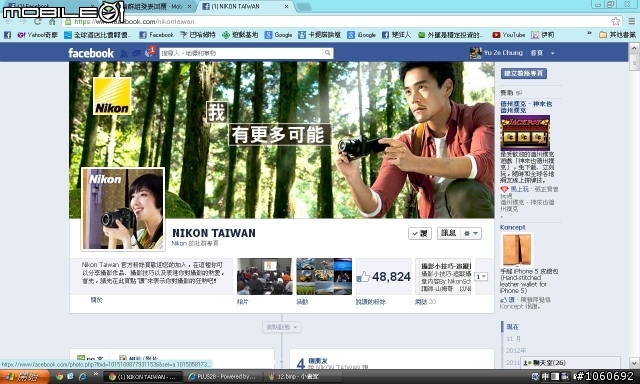Screen dimensions: 640x384
Task: Expand the bookmarks overflow chevron
Action: pyautogui.click(x=589, y=34)
